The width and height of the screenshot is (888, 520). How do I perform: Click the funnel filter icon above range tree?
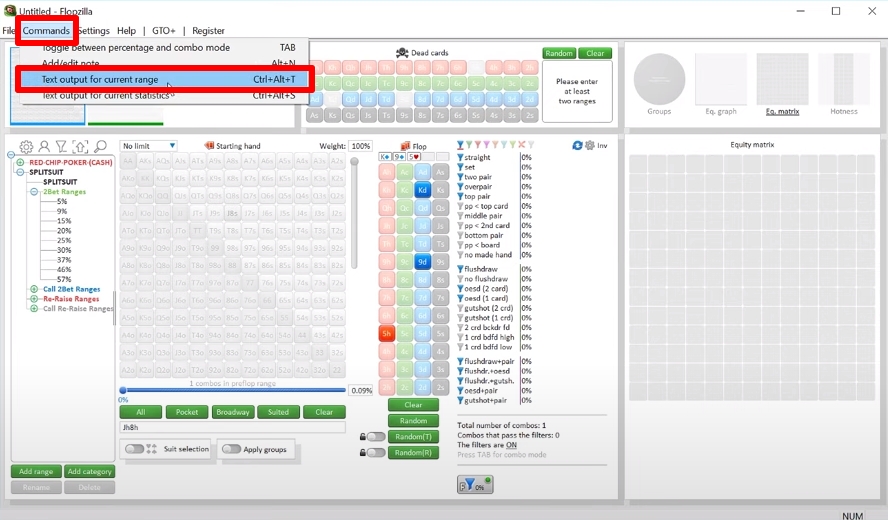[61, 147]
